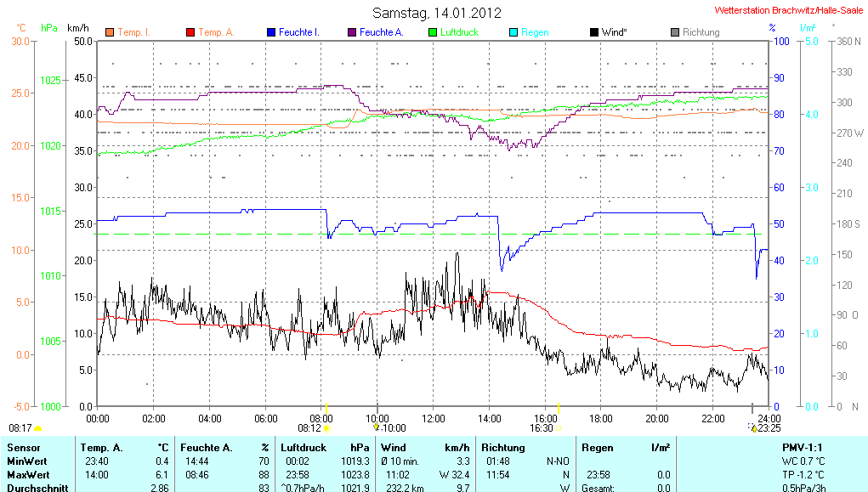Select the Luftdruck legend label
868x492 pixels.
pos(458,32)
